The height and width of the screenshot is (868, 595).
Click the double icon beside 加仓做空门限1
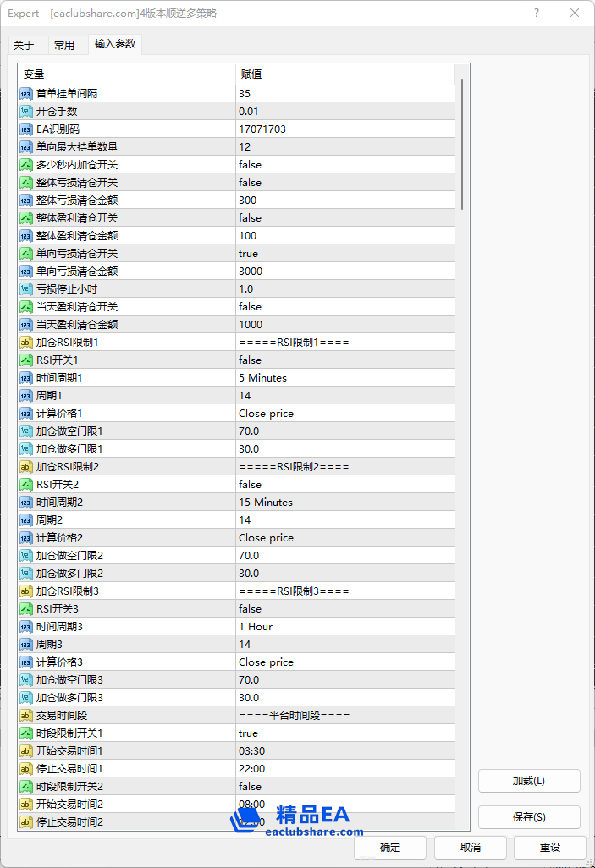[26, 431]
